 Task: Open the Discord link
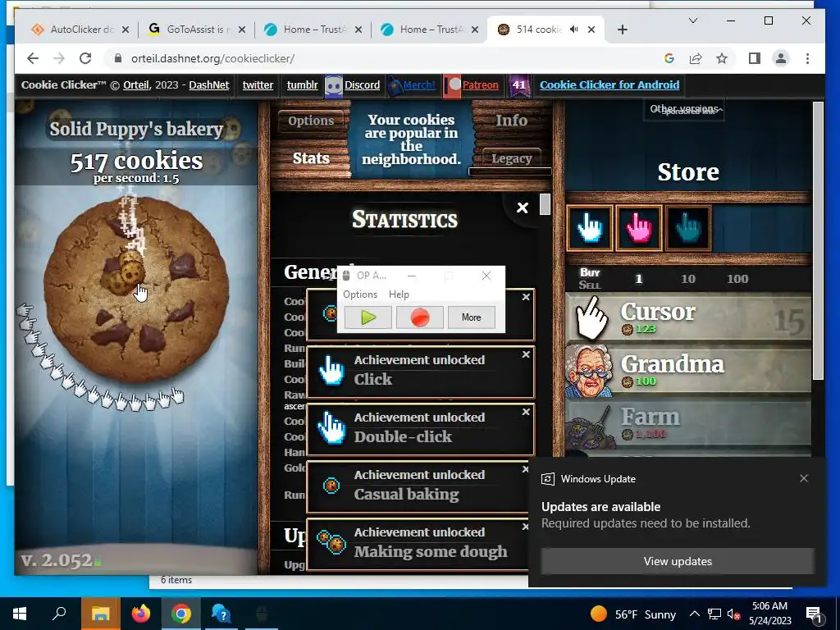[362, 85]
